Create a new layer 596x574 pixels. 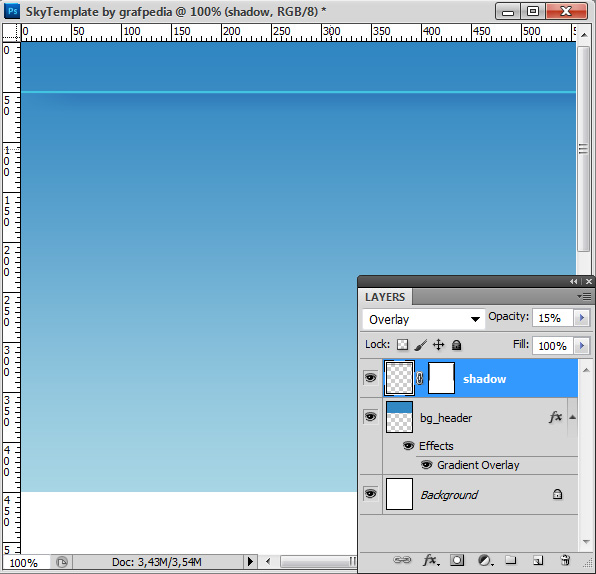[537, 560]
